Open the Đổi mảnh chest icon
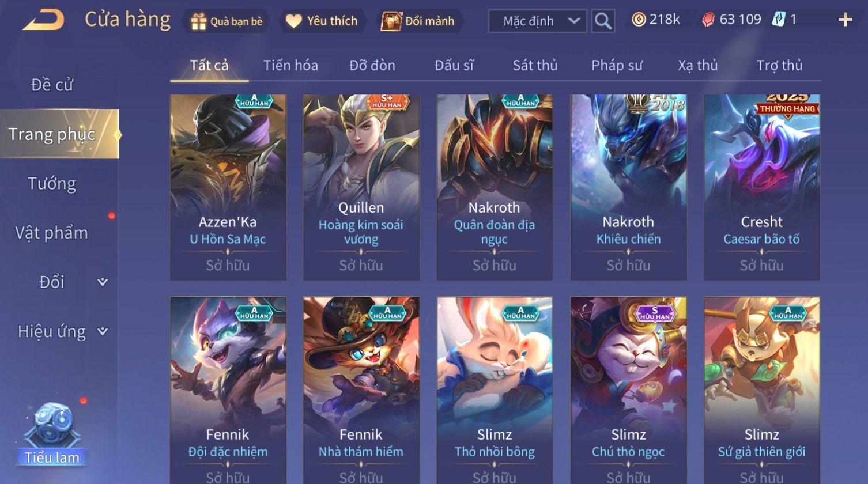Screen dimensions: 868x484 click(x=391, y=21)
